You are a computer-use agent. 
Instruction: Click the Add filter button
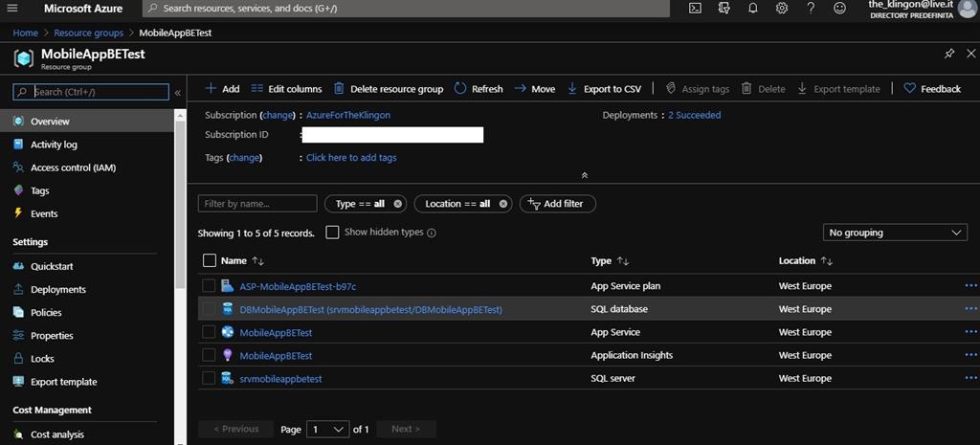tap(558, 204)
